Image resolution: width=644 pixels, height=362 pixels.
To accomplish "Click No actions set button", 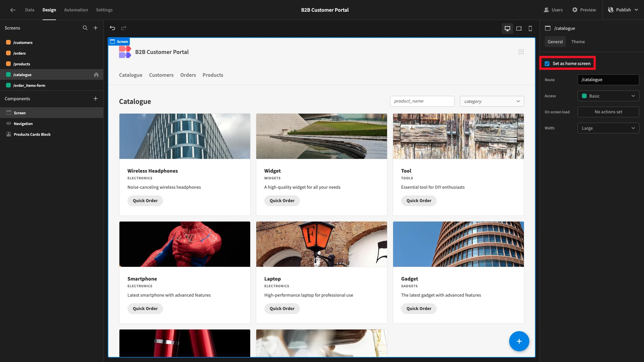I will (608, 112).
